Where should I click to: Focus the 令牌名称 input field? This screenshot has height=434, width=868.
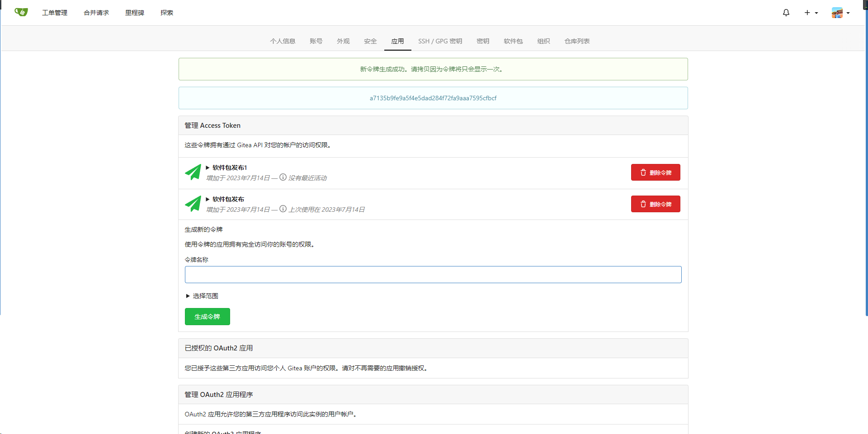(433, 275)
